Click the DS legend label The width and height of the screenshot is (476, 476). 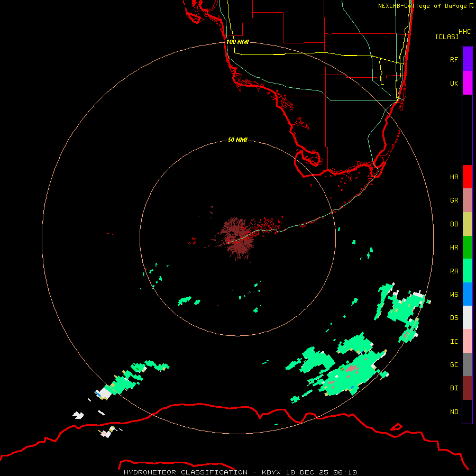pos(454,318)
